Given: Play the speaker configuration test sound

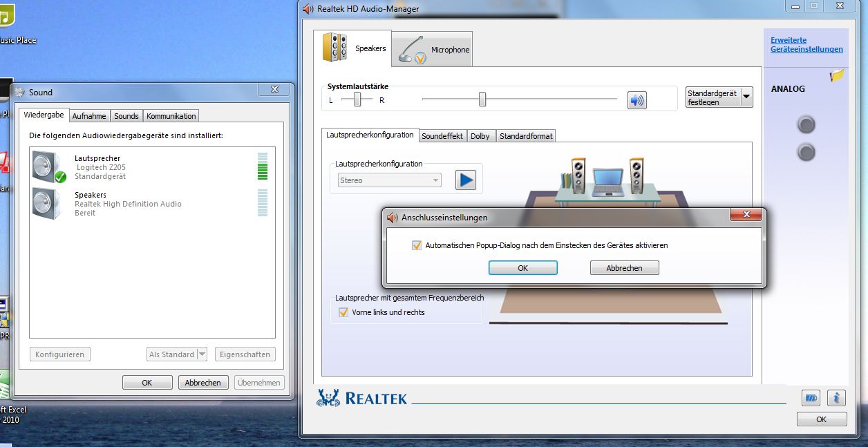Looking at the screenshot, I should coord(466,180).
